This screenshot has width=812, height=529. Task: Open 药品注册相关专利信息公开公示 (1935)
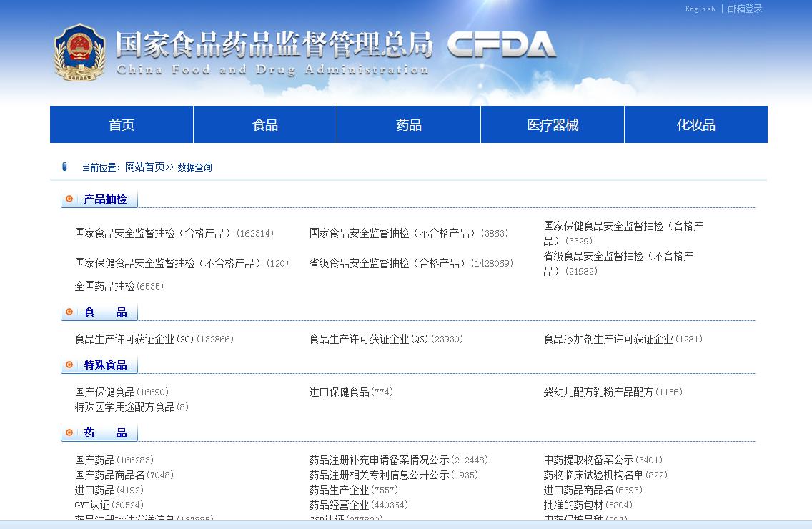(x=394, y=475)
